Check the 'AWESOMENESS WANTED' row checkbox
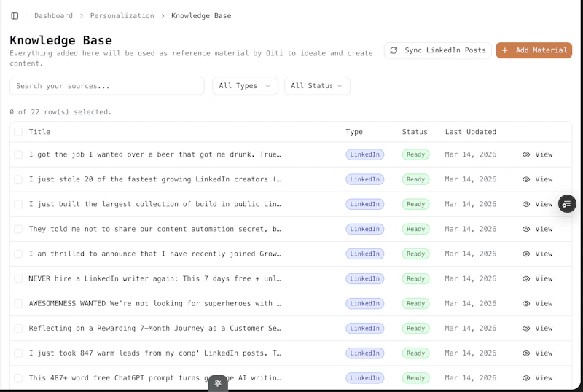The image size is (583, 392). coord(18,304)
